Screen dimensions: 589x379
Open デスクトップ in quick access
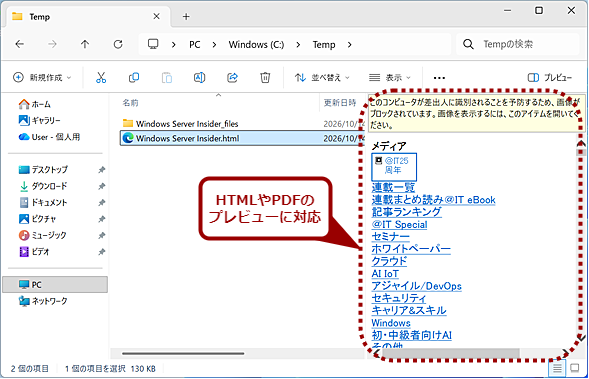43,169
